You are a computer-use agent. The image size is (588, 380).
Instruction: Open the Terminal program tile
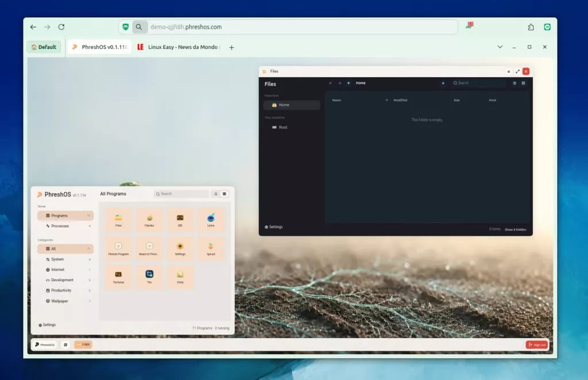pyautogui.click(x=118, y=277)
